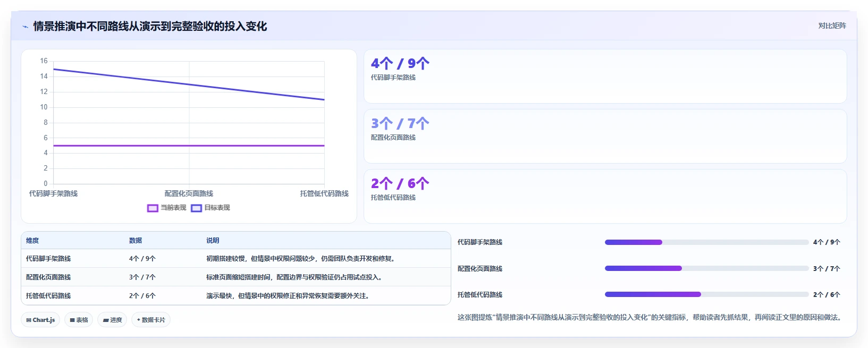Click the 数据 table column header
The height and width of the screenshot is (348, 868).
click(x=136, y=241)
